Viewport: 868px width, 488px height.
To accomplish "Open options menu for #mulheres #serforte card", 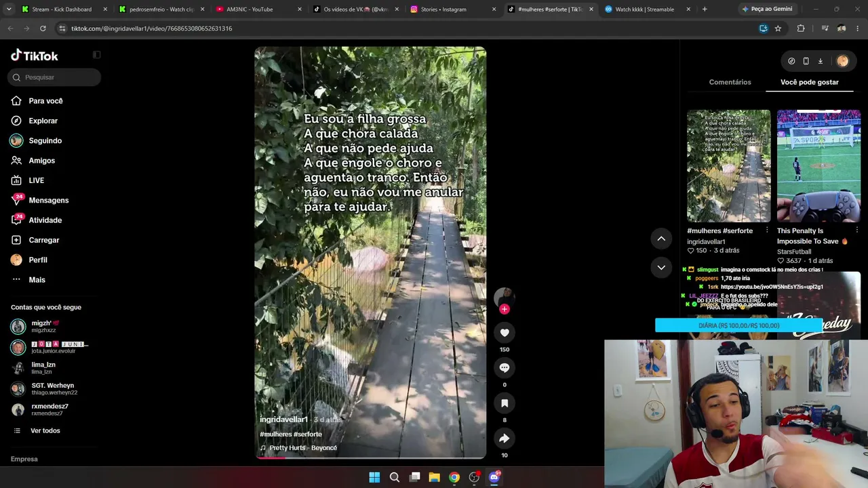I will point(767,230).
